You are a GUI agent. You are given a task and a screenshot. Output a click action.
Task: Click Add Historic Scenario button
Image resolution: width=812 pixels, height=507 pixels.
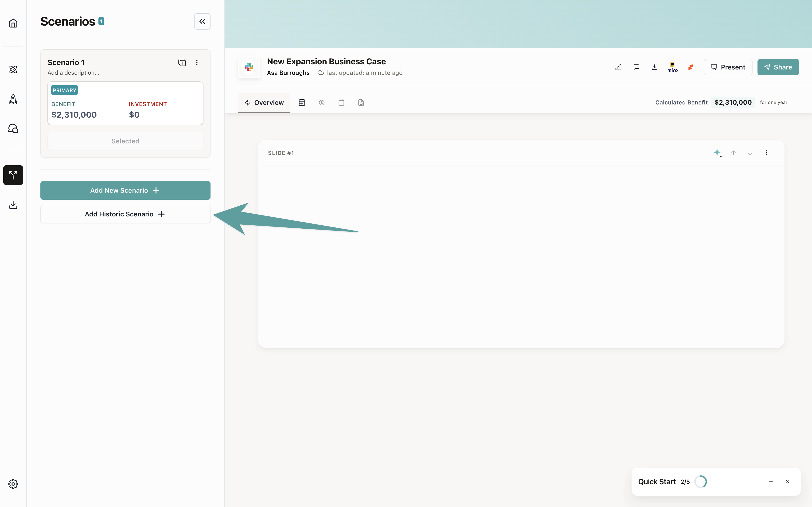click(125, 214)
